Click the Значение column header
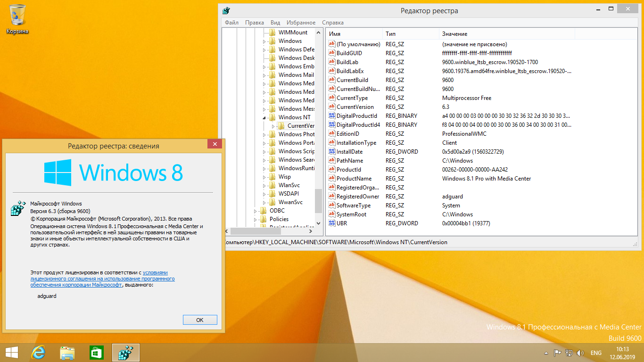Screen dimensions: 644x362 pos(507,34)
